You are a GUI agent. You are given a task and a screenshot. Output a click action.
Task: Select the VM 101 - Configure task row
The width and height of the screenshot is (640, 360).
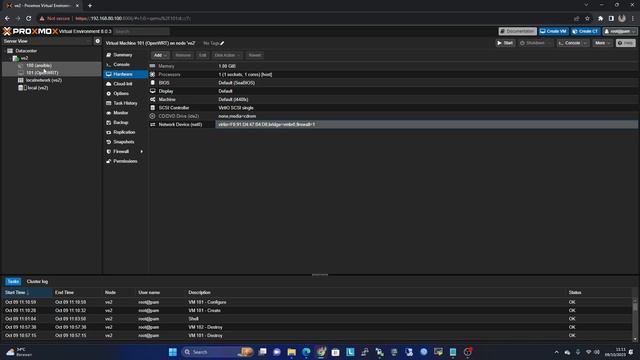click(317, 302)
